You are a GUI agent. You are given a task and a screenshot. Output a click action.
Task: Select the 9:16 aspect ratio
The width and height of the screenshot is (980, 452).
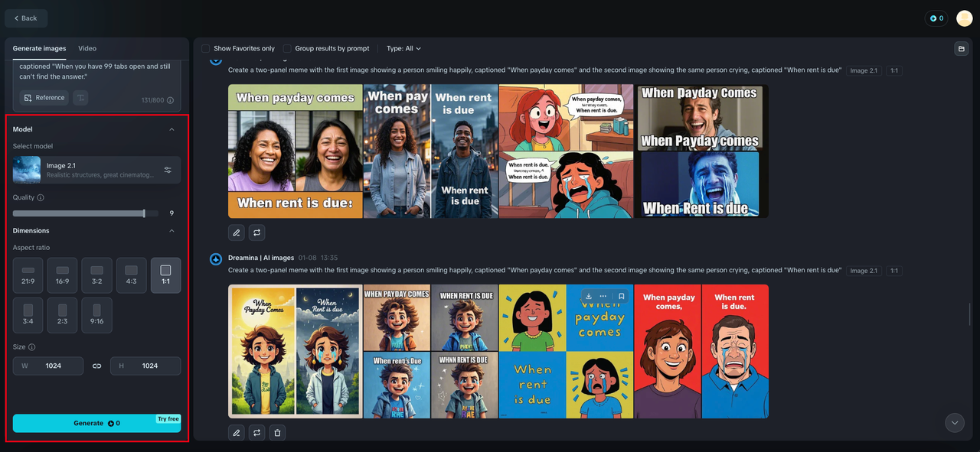pos(96,315)
